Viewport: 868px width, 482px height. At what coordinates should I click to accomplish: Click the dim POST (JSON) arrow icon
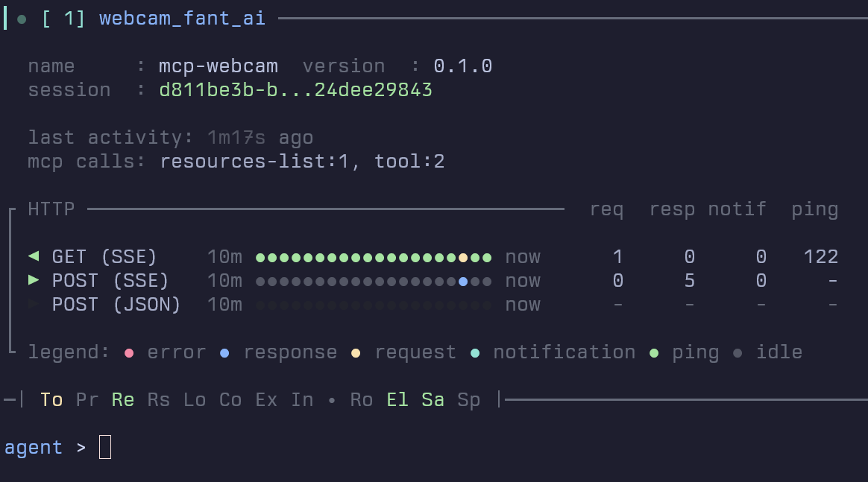(33, 305)
